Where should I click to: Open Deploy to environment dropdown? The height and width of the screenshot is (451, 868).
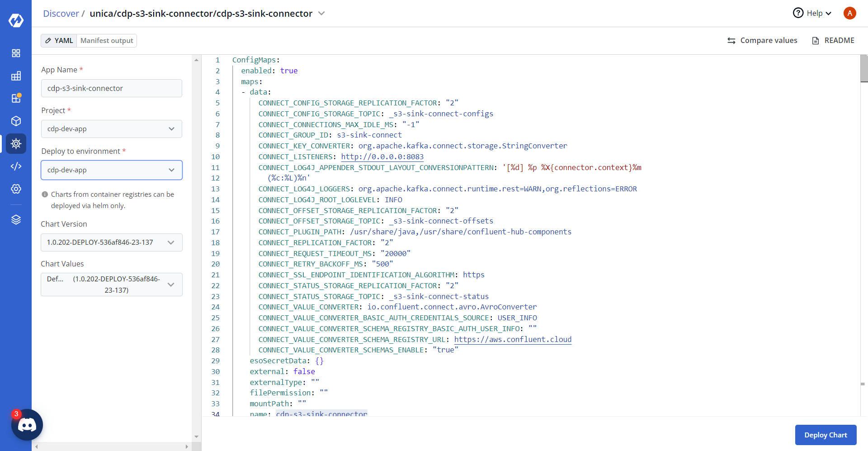point(111,170)
